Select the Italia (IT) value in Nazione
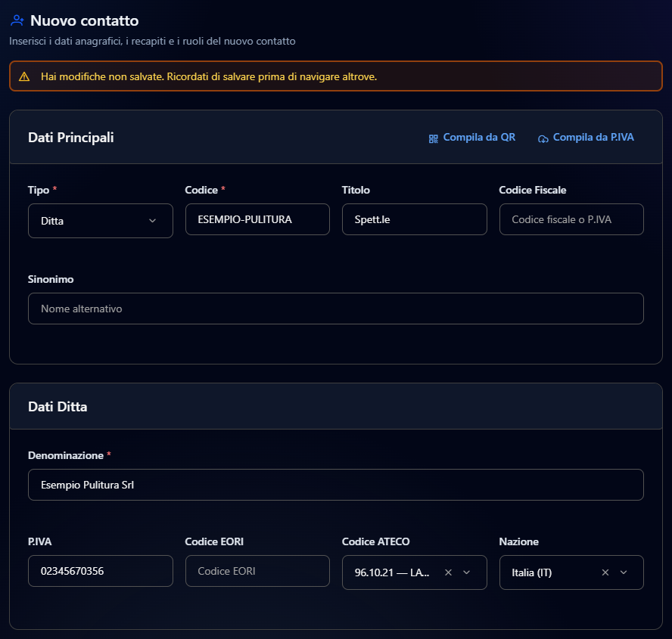 tap(531, 572)
